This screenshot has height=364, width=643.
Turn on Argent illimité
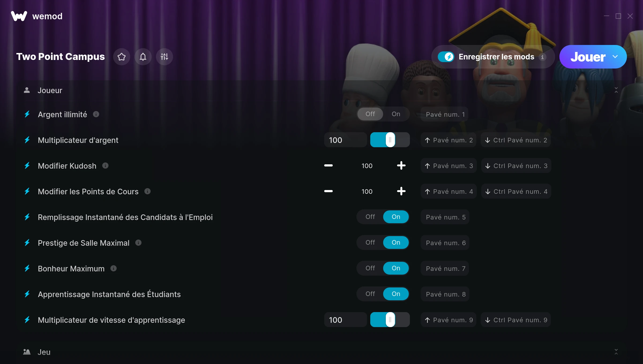point(396,114)
